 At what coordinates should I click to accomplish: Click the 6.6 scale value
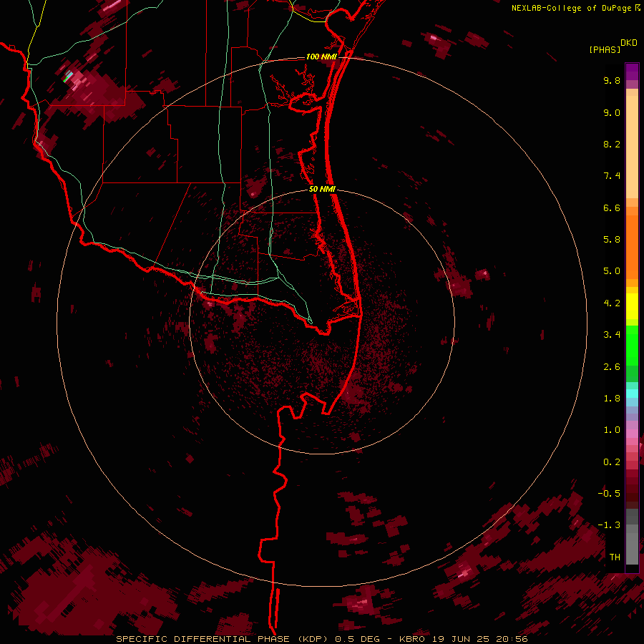coord(612,208)
